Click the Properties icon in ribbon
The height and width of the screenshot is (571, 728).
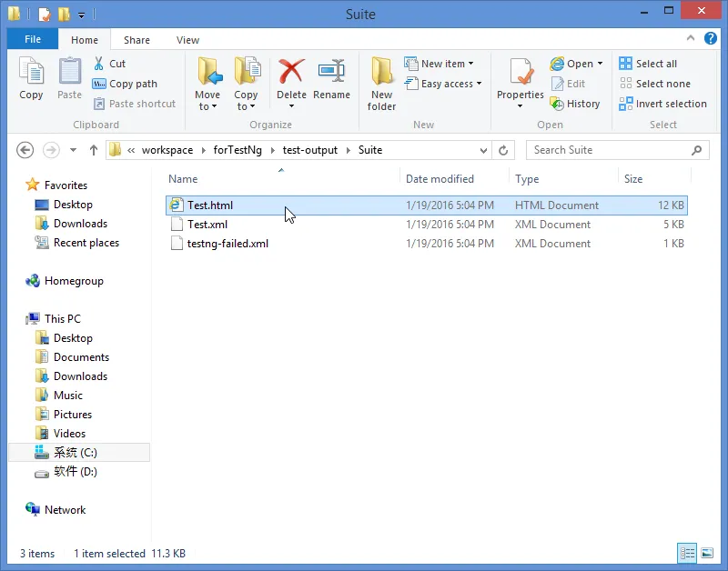[520, 72]
